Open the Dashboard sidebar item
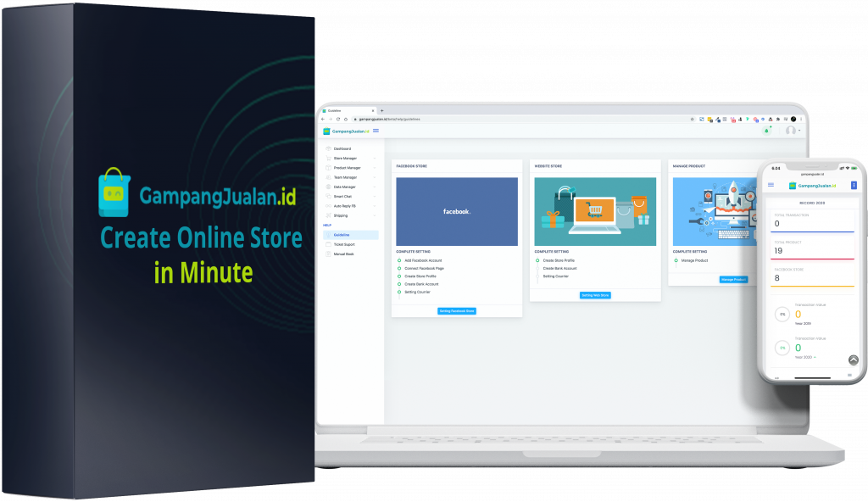 pos(342,148)
